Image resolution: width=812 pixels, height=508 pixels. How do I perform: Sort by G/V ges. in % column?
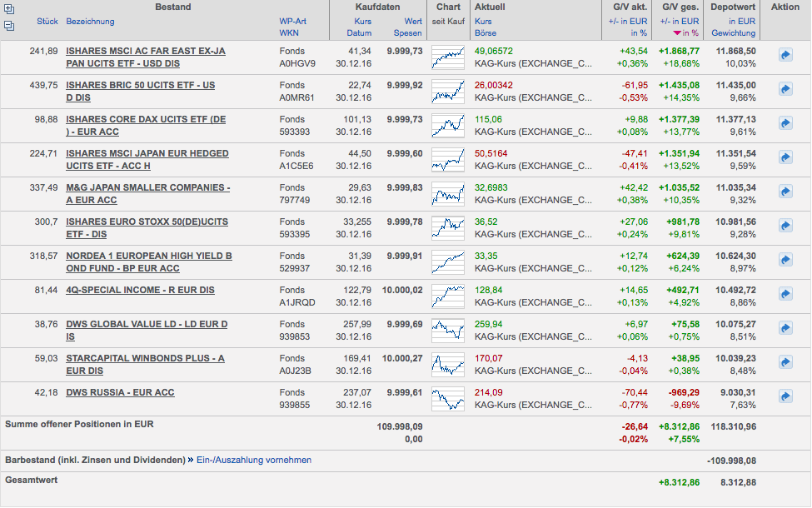pyautogui.click(x=688, y=33)
